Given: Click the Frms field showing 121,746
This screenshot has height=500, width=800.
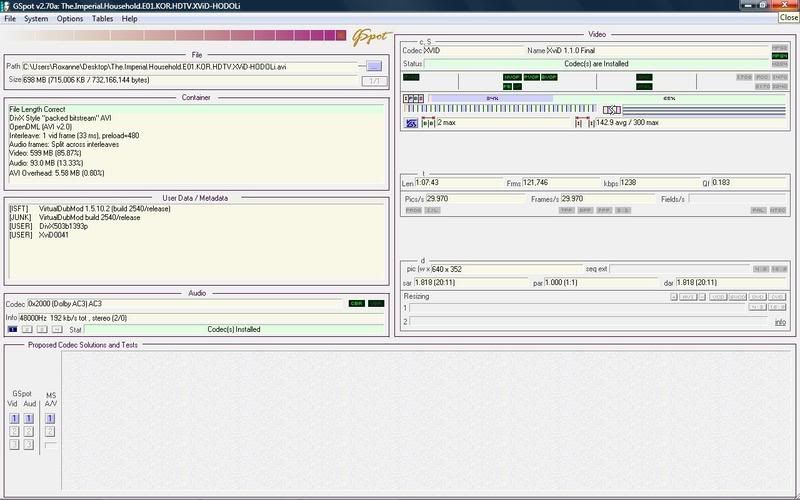Looking at the screenshot, I should click(561, 183).
